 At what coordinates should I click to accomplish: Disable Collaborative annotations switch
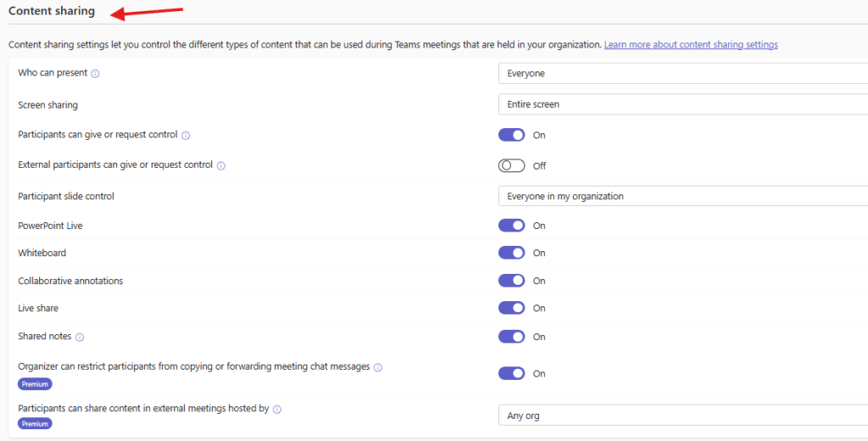pos(512,281)
